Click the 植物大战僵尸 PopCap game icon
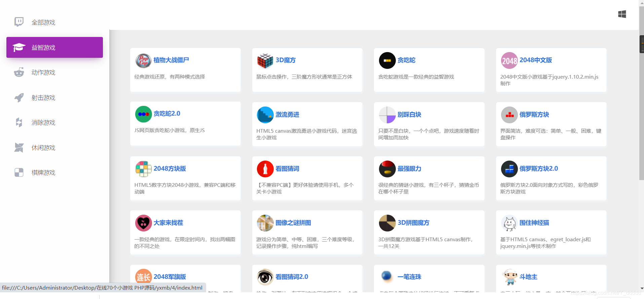Image resolution: width=644 pixels, height=299 pixels. [x=144, y=61]
